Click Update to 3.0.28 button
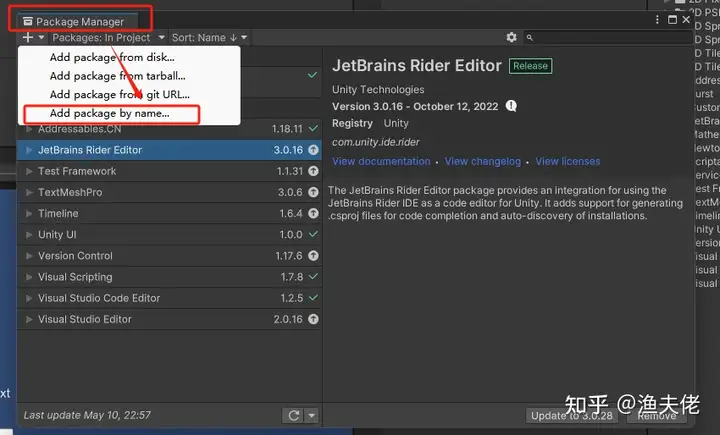 (x=572, y=415)
